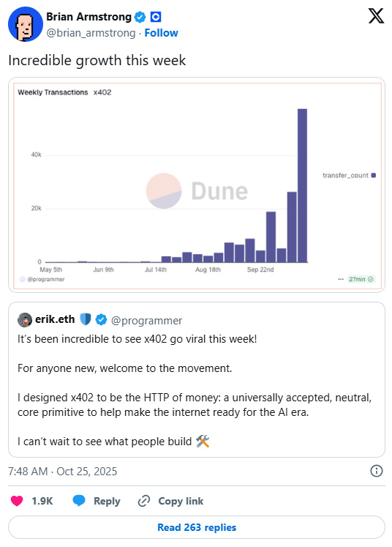Open the chart's three-dot options menu

341,279
